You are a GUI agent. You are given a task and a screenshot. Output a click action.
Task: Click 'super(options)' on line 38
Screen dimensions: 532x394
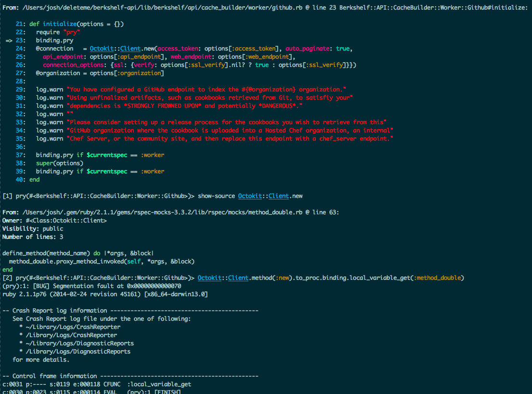(x=59, y=163)
